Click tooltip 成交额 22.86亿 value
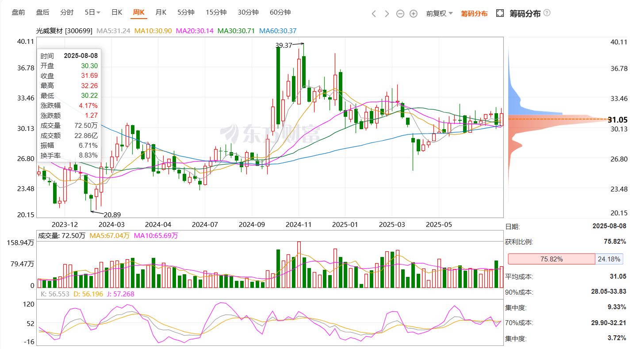The width and height of the screenshot is (644, 349). pyautogui.click(x=86, y=135)
